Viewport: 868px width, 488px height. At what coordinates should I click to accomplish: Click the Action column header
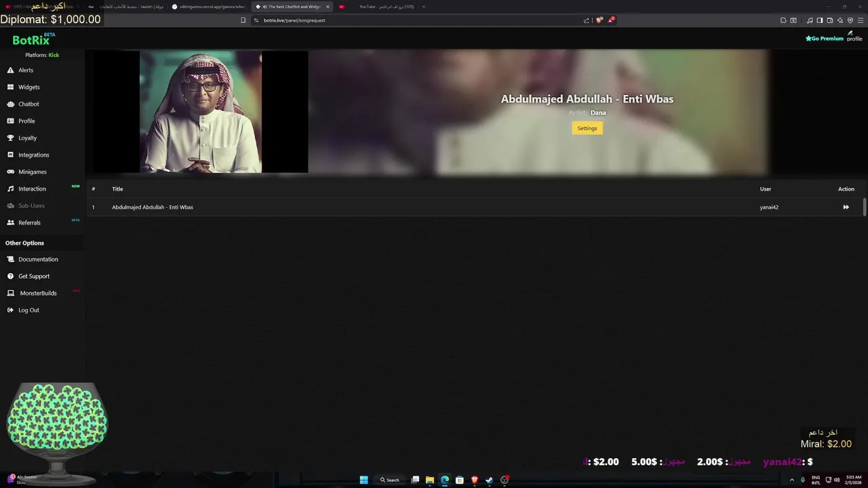pyautogui.click(x=846, y=189)
